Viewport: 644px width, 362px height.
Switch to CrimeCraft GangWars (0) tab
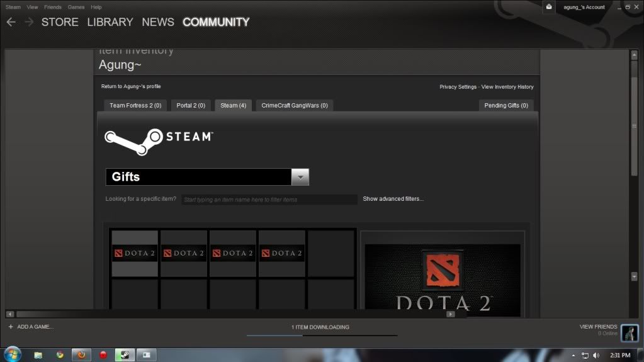click(295, 106)
